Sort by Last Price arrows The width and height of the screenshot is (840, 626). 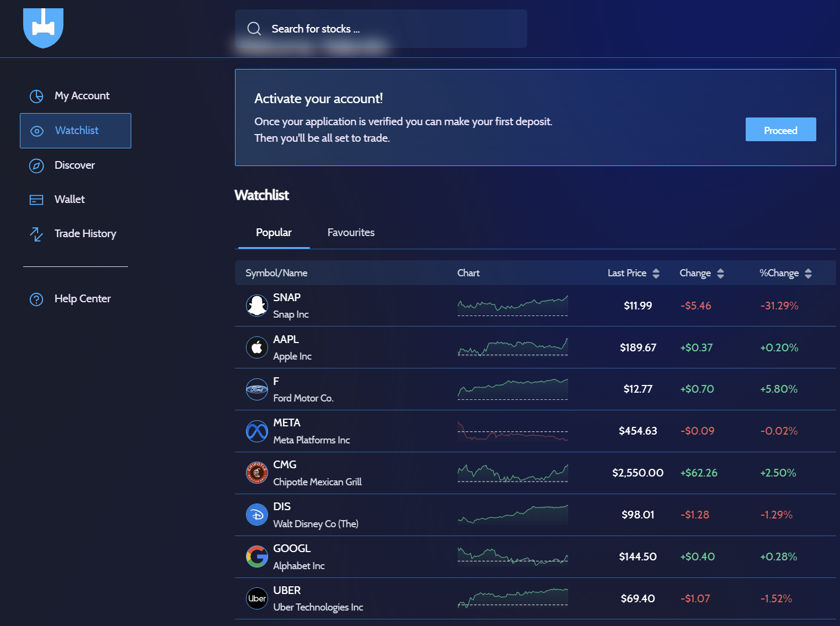656,273
